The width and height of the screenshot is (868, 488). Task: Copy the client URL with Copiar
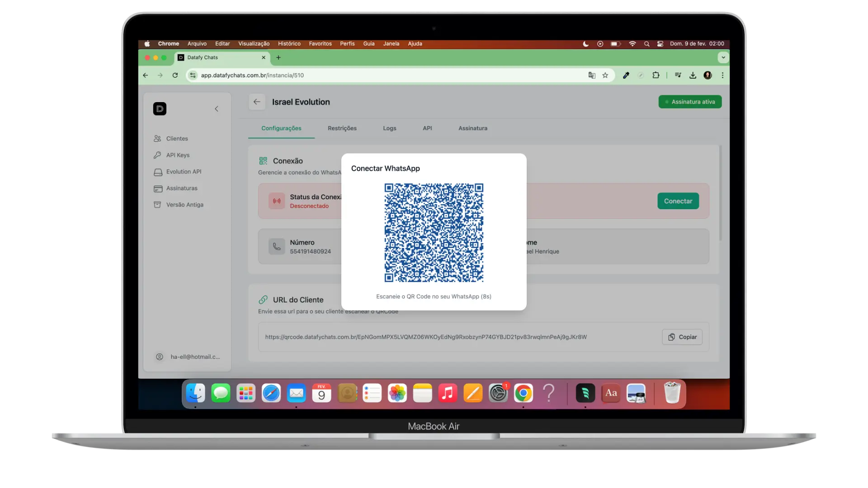click(x=682, y=337)
